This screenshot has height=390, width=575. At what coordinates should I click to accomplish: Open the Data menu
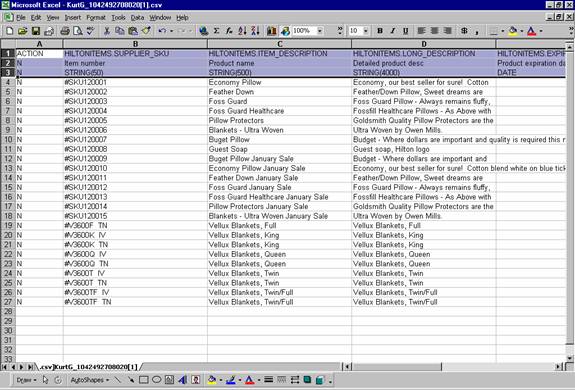point(137,18)
